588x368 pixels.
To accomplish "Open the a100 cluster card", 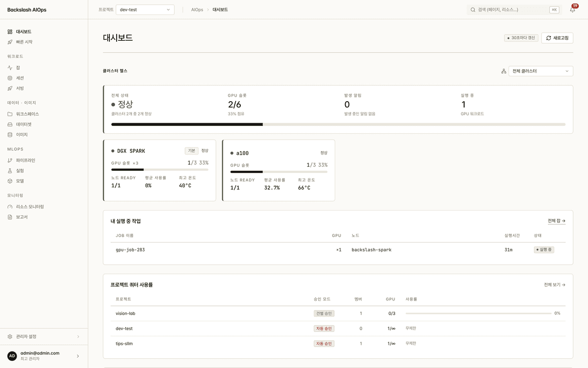I will click(x=279, y=170).
